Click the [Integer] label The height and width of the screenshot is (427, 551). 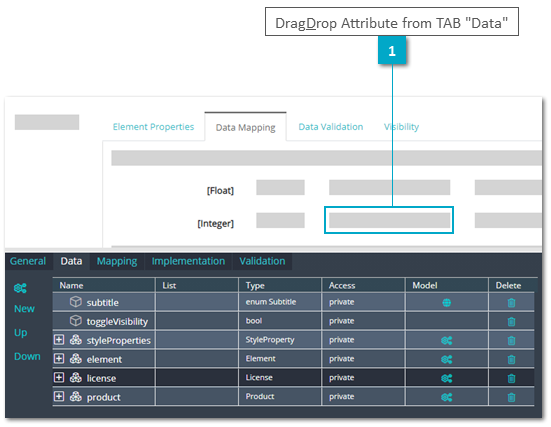(x=215, y=224)
